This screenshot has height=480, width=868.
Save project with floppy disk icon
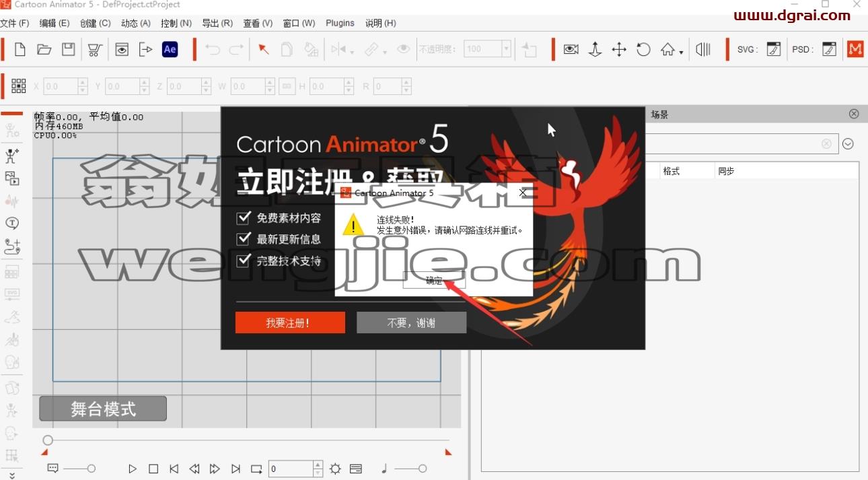pyautogui.click(x=68, y=49)
